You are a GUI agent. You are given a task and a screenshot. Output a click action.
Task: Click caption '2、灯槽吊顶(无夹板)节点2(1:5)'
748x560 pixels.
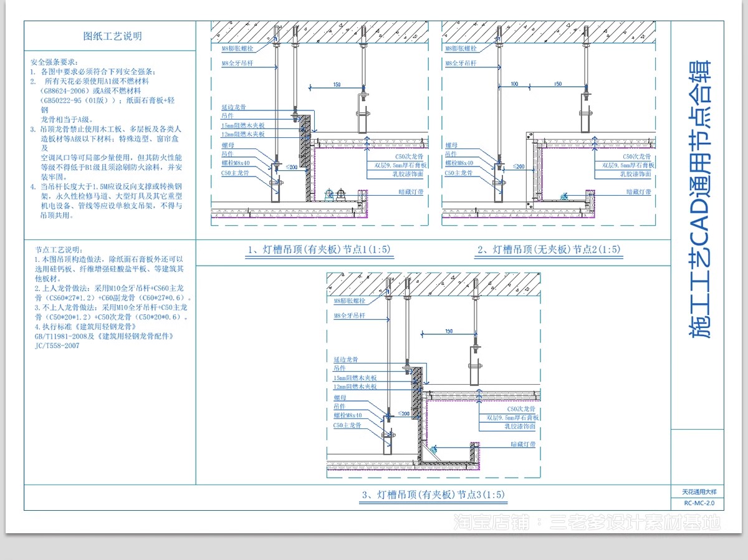549,249
